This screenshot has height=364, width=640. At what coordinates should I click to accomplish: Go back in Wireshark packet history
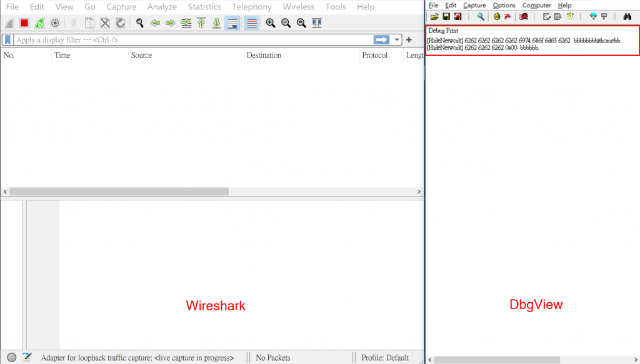coord(155,23)
